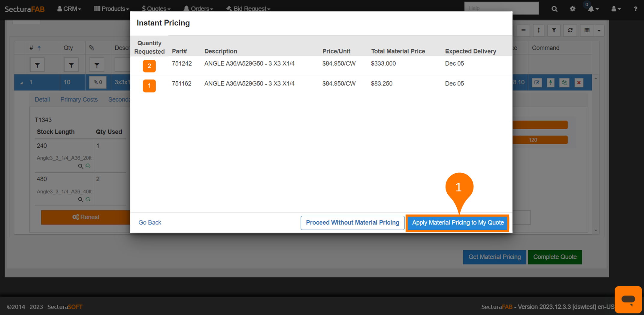Click Apply Material Pricing to My Quote
The image size is (644, 315).
coord(457,223)
